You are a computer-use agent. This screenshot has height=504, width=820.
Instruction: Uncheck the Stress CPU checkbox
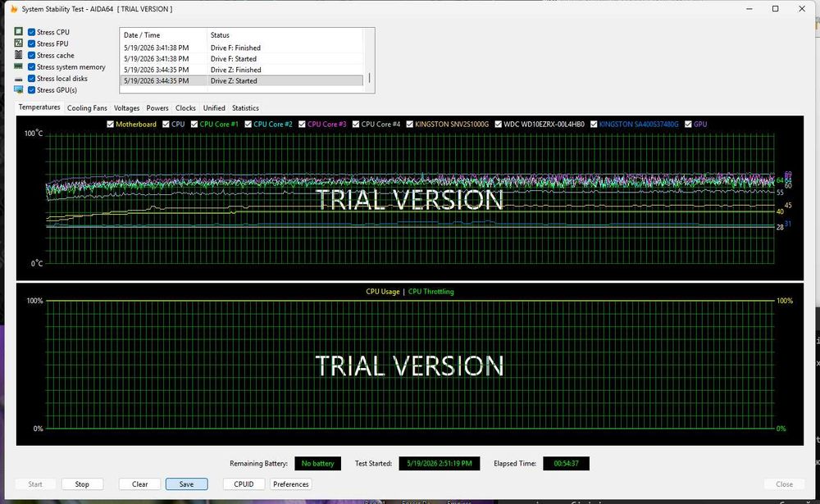(x=31, y=32)
